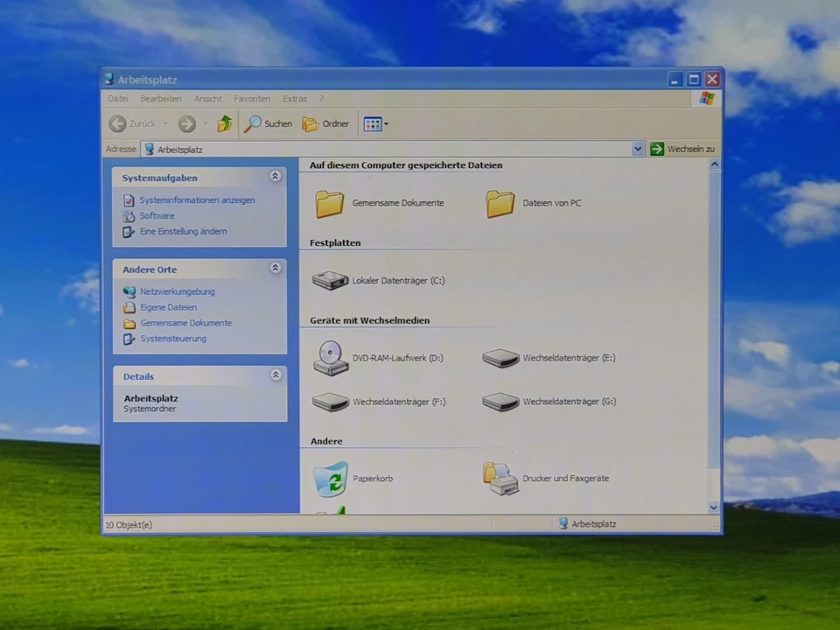Click the Andere group header
This screenshot has height=630, width=840.
tap(326, 441)
